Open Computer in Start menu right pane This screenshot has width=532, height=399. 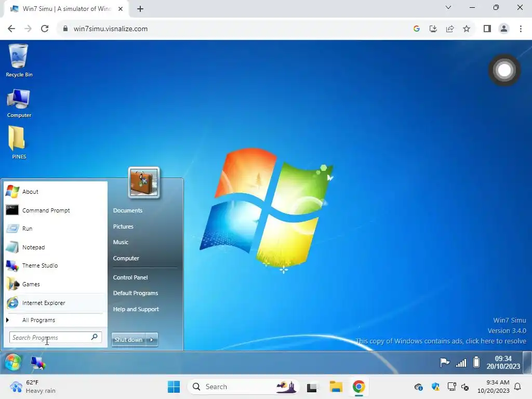click(126, 258)
